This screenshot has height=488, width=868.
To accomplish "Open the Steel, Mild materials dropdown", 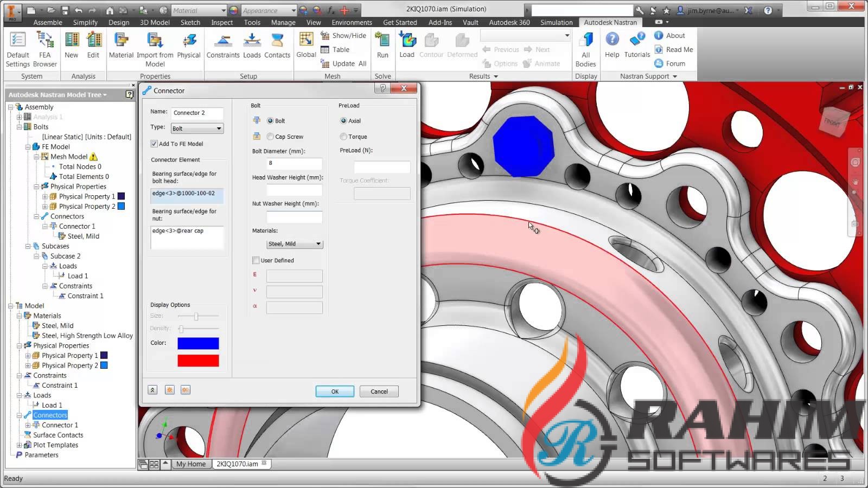I will point(295,244).
